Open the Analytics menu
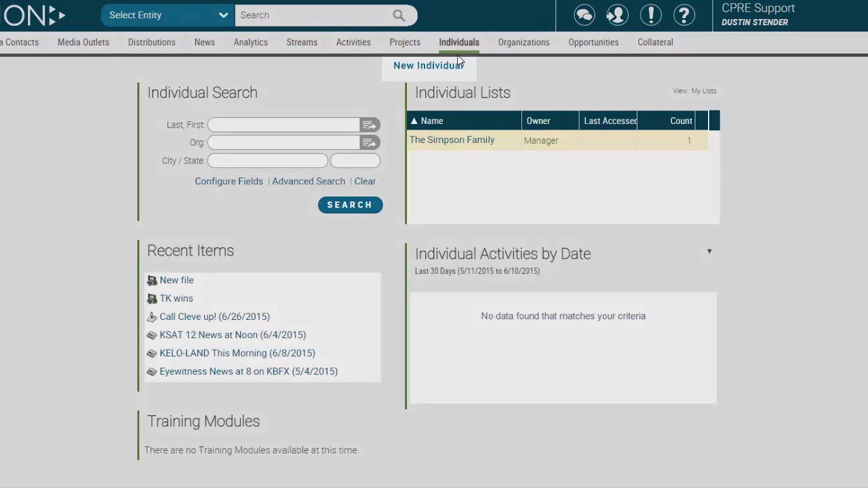This screenshot has width=868, height=488. 251,42
